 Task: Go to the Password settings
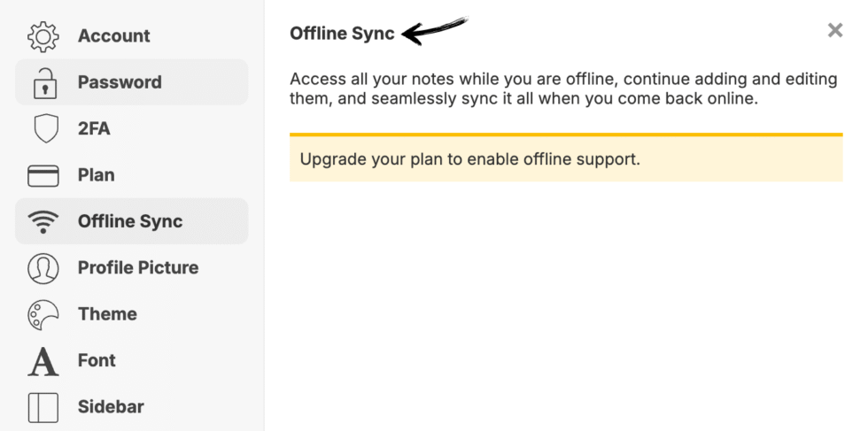[x=120, y=82]
